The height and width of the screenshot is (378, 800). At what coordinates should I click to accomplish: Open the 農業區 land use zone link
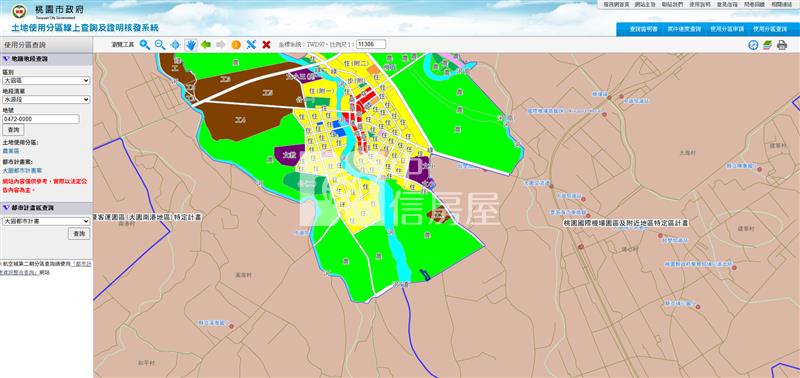[10, 151]
